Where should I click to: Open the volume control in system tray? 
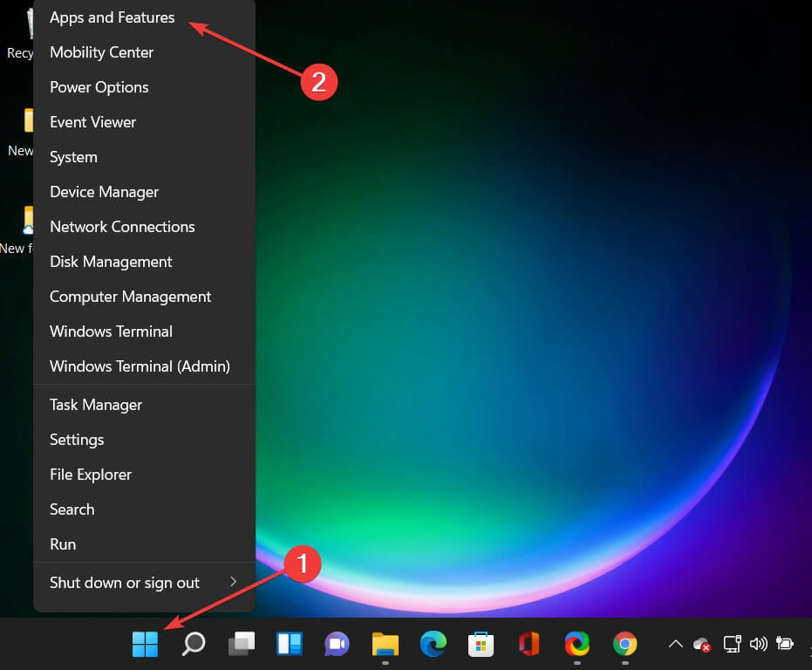coord(758,644)
